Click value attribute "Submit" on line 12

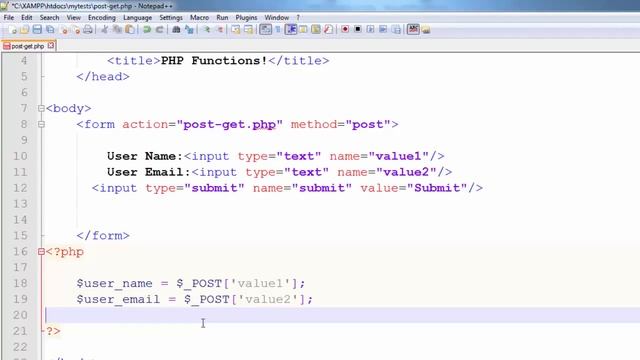point(437,188)
